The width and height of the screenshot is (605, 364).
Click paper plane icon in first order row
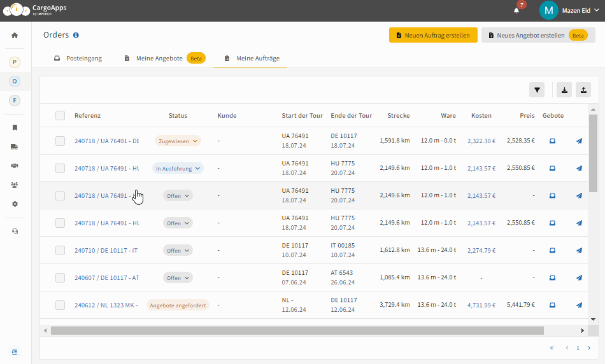tap(579, 141)
